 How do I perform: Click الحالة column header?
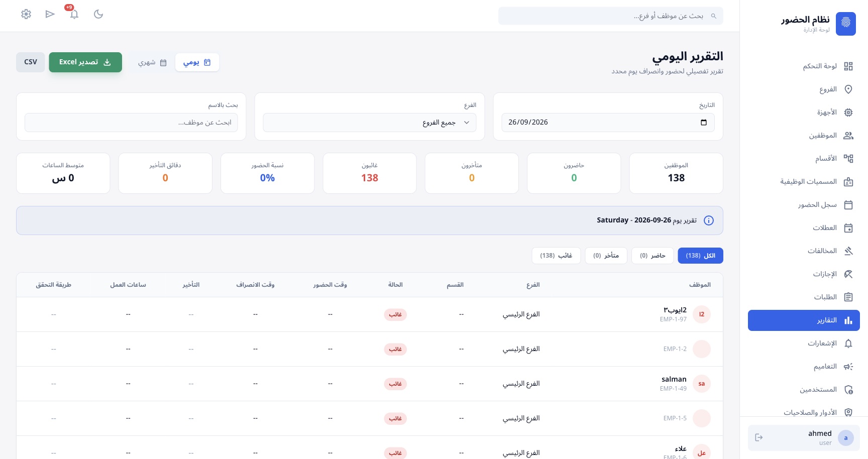(395, 285)
